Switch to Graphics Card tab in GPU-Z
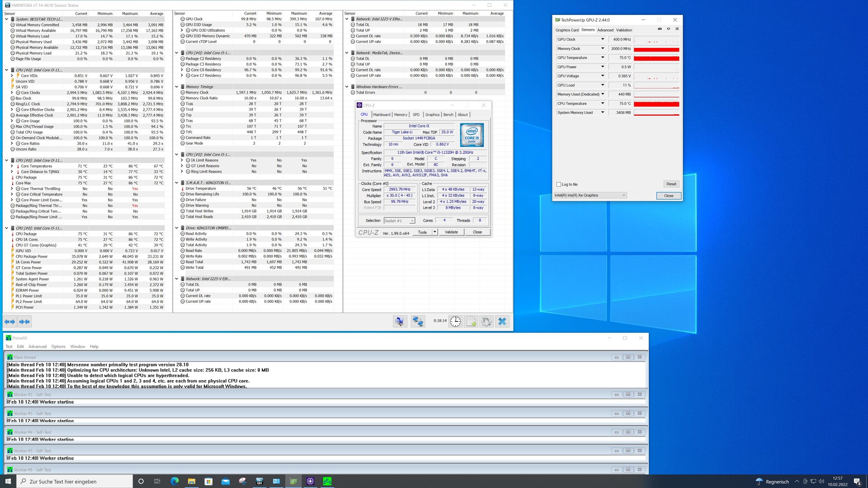The height and width of the screenshot is (488, 868). click(x=566, y=30)
